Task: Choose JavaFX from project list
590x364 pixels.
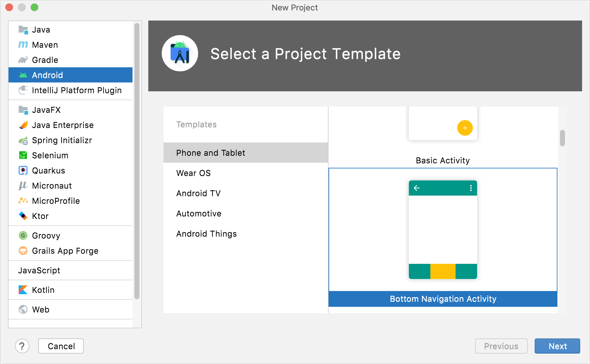Action: click(x=71, y=110)
